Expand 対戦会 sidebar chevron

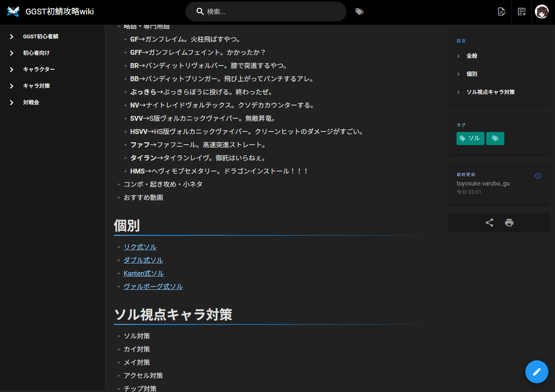(12, 103)
